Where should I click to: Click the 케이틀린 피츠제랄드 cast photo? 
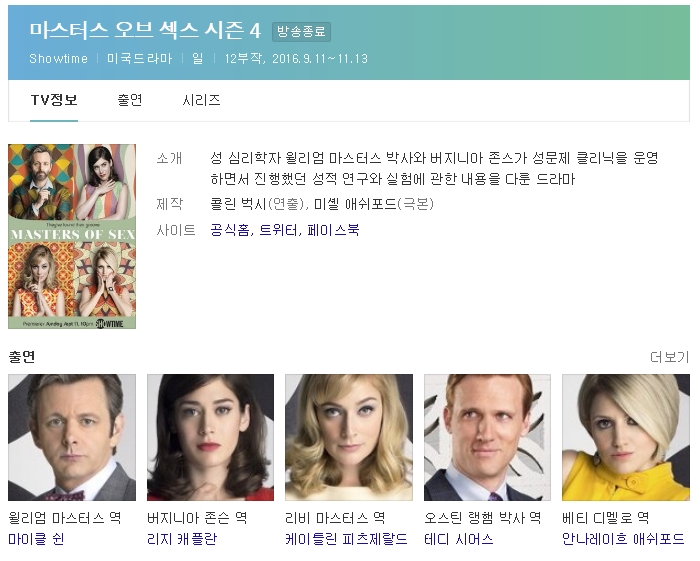pyautogui.click(x=349, y=437)
